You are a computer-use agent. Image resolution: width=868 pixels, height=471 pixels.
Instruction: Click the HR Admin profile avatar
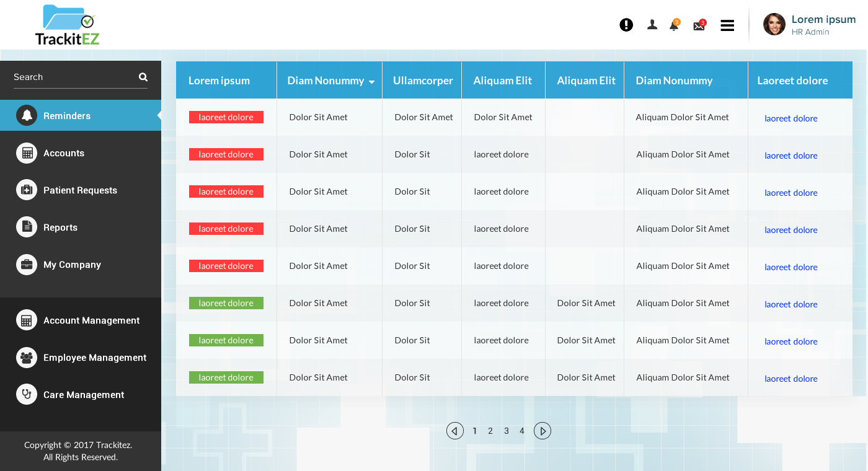click(774, 24)
